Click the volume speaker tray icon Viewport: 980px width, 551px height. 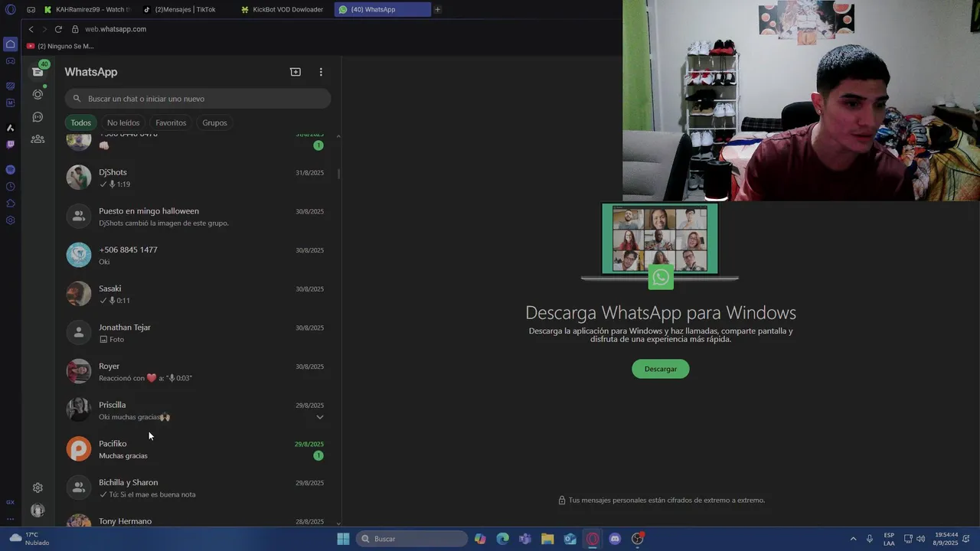(920, 539)
